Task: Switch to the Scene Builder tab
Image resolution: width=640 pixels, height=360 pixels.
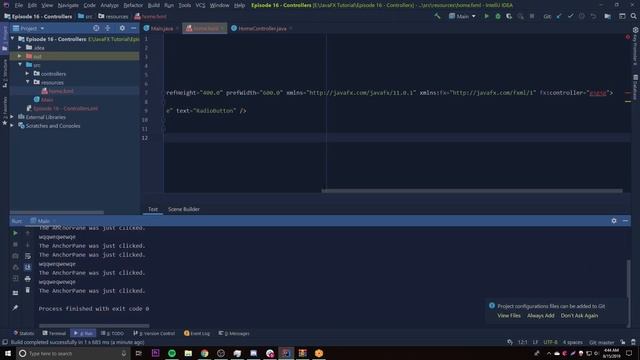Action: coord(184,209)
